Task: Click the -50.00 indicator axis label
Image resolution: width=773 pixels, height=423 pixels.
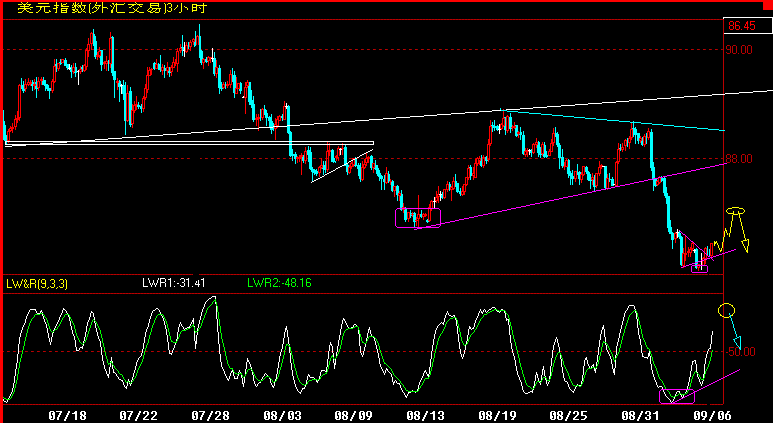Action: (741, 352)
